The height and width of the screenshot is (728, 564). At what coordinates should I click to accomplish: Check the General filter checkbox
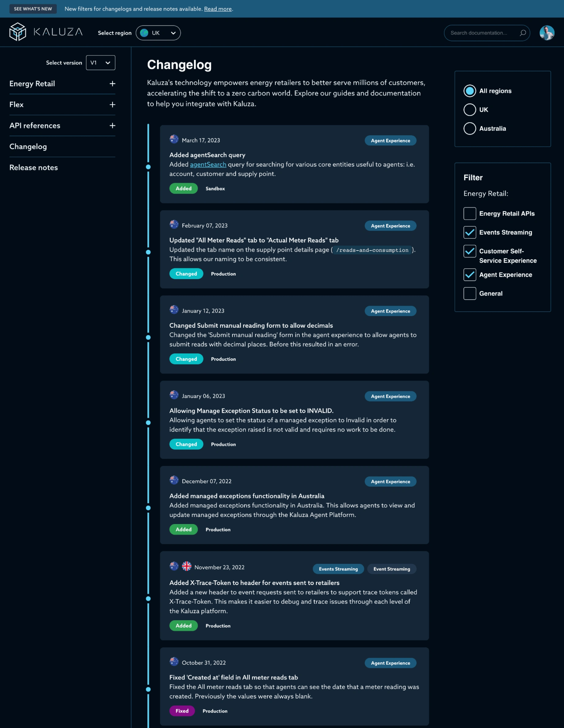pyautogui.click(x=469, y=294)
